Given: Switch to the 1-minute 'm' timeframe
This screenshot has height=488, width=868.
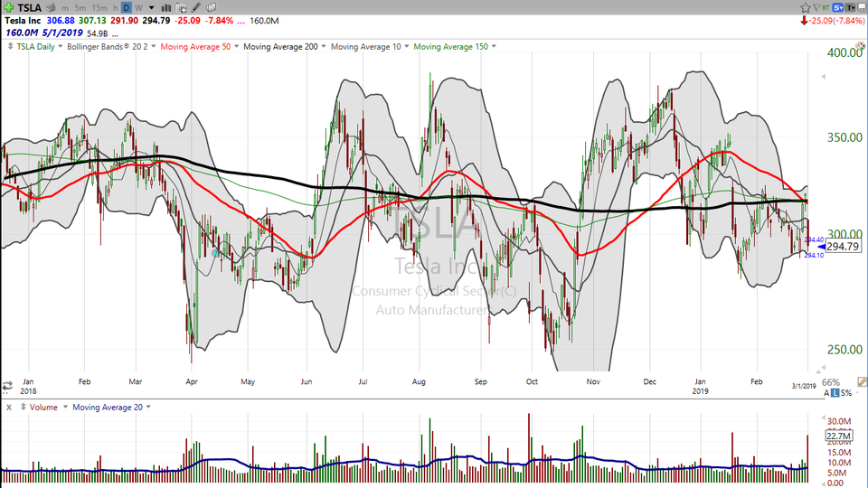Looking at the screenshot, I should tap(65, 8).
